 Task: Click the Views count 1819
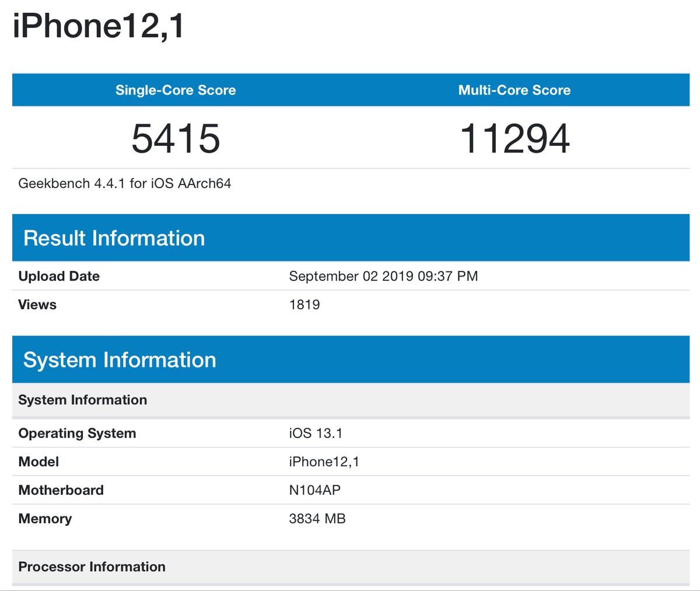[x=304, y=304]
